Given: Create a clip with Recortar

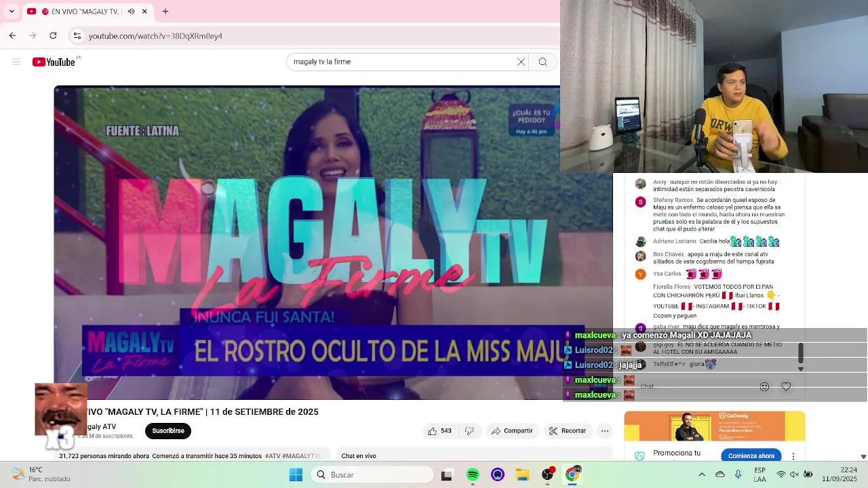Looking at the screenshot, I should (568, 431).
